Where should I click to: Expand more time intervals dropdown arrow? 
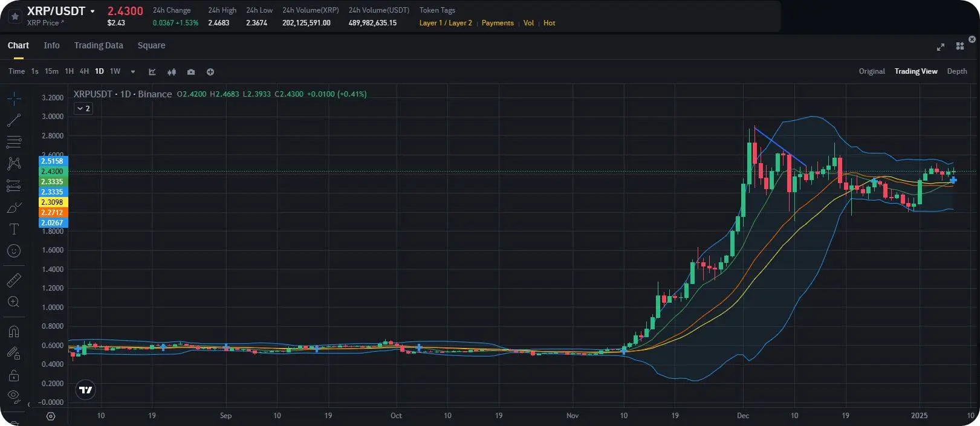133,72
